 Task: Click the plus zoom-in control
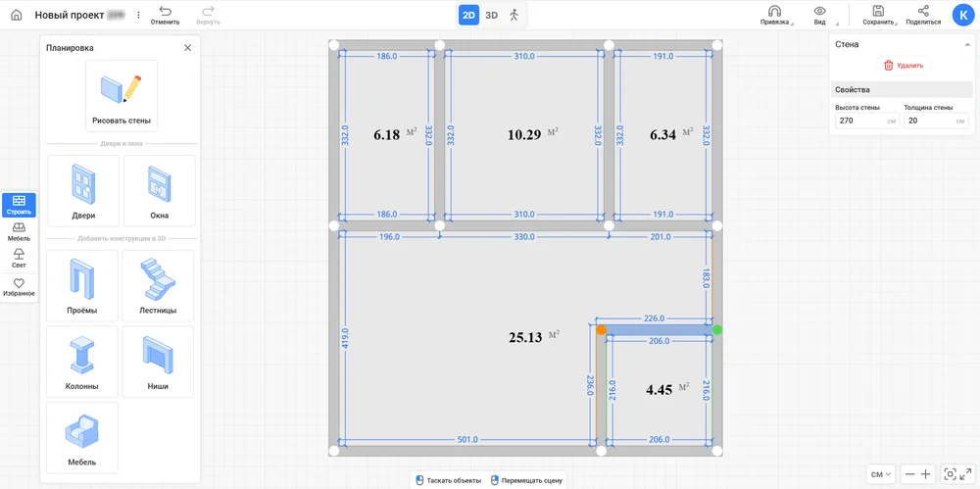(926, 474)
